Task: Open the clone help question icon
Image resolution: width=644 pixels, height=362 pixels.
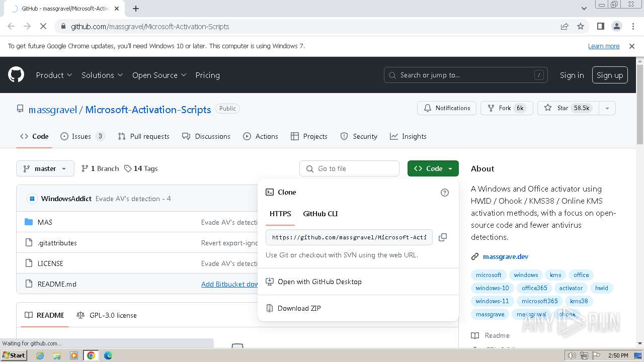Action: pos(445,193)
